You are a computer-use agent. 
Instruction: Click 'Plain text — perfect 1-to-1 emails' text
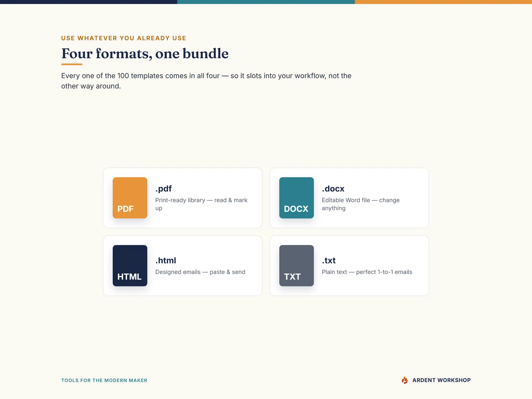point(367,272)
